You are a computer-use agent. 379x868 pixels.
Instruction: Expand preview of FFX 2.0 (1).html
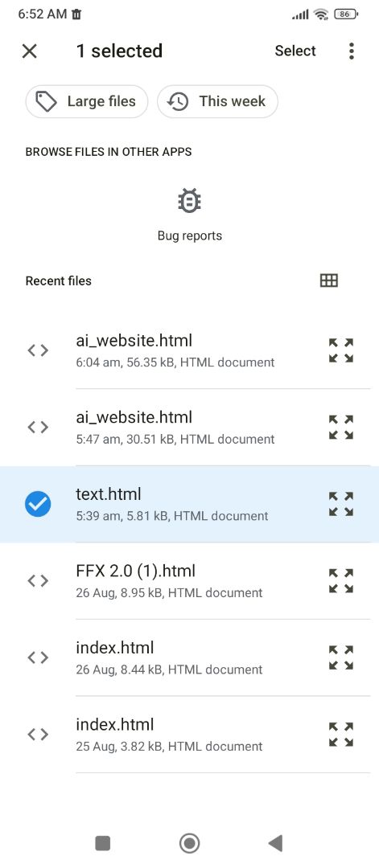coord(341,581)
